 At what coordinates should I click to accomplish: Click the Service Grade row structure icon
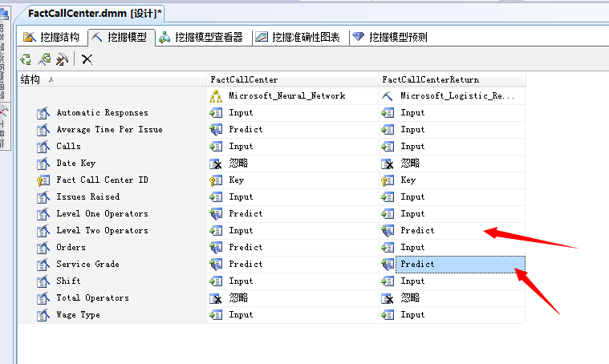pos(43,265)
